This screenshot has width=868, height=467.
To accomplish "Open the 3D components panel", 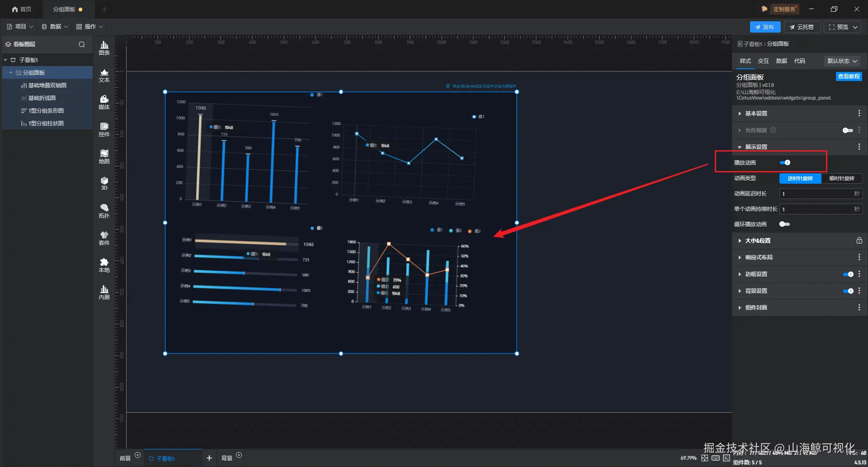I will pos(104,183).
